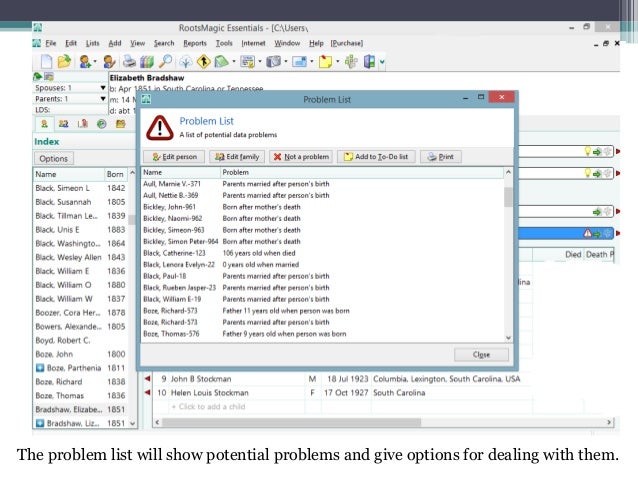Viewport: 638px width, 479px height.
Task: Click the Add Person toolbar icon
Action: 85,61
